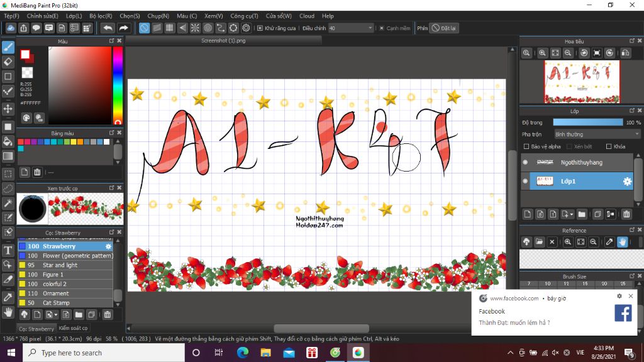Enable the curve snap guide
644x362 pixels.
point(221,28)
